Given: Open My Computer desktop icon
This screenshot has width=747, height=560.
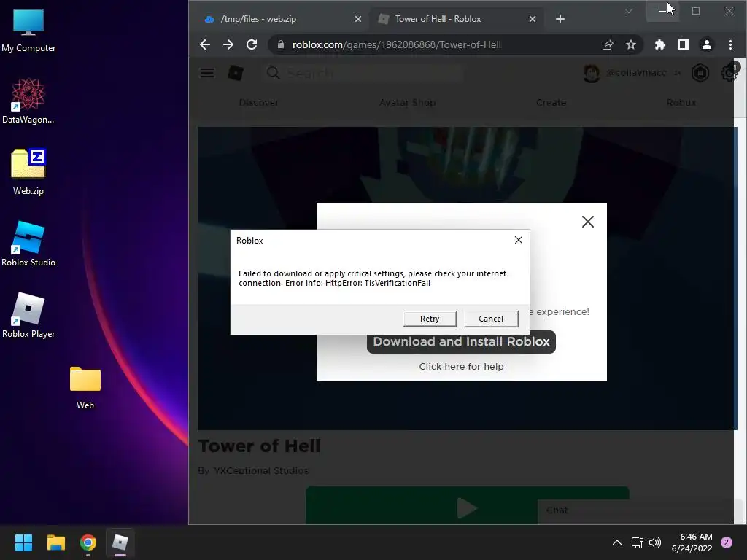Looking at the screenshot, I should [x=28, y=29].
